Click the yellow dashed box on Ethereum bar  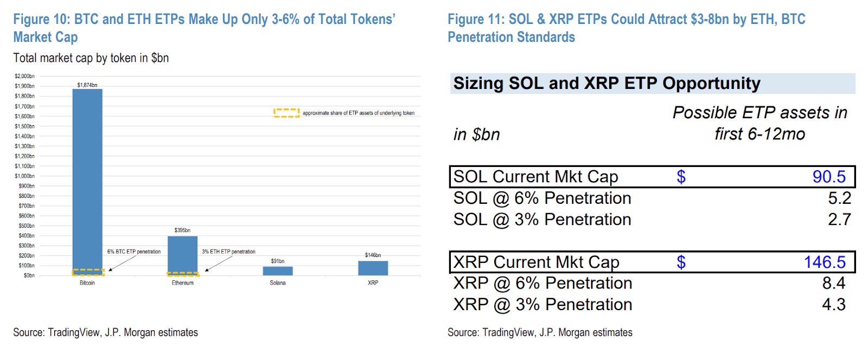(x=183, y=274)
